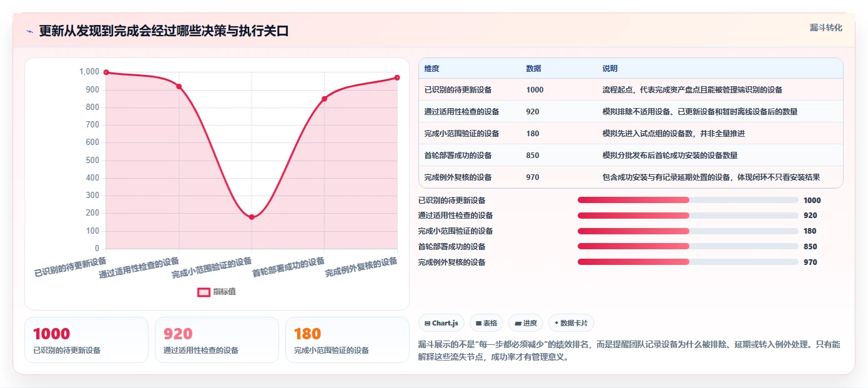Image resolution: width=868 pixels, height=388 pixels.
Task: Click progress value 970
Action: pyautogui.click(x=811, y=262)
